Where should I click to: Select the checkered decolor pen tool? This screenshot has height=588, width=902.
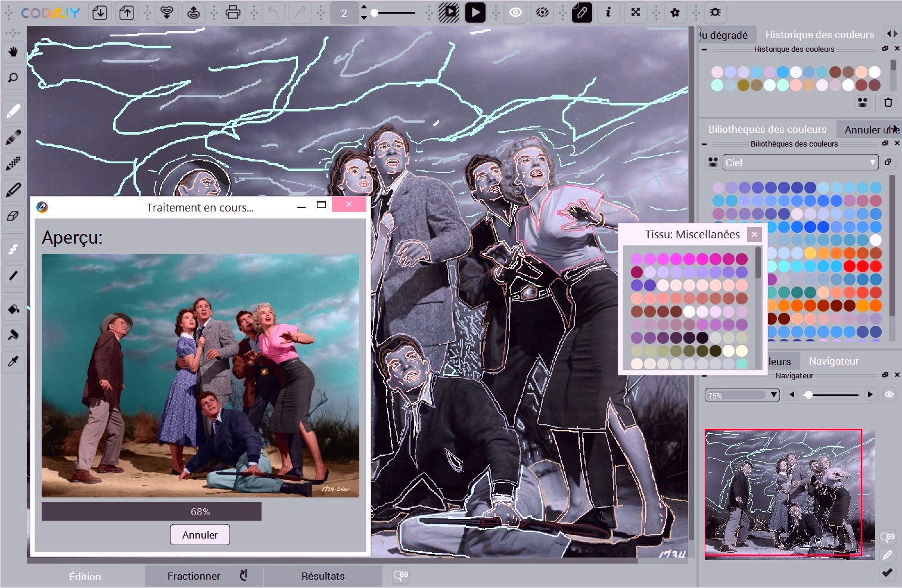[13, 163]
